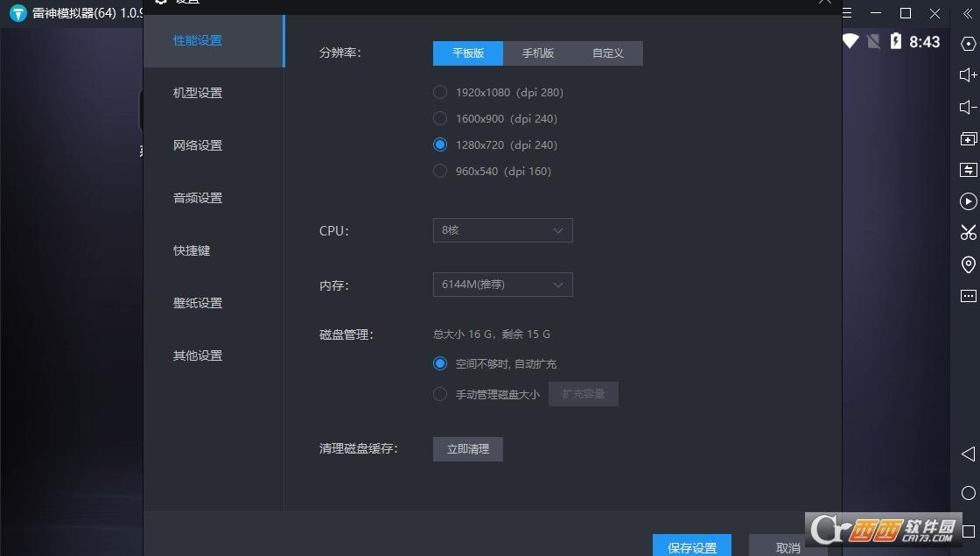The width and height of the screenshot is (980, 556).
Task: Switch to the 自定义 resolution tab
Action: coord(607,53)
